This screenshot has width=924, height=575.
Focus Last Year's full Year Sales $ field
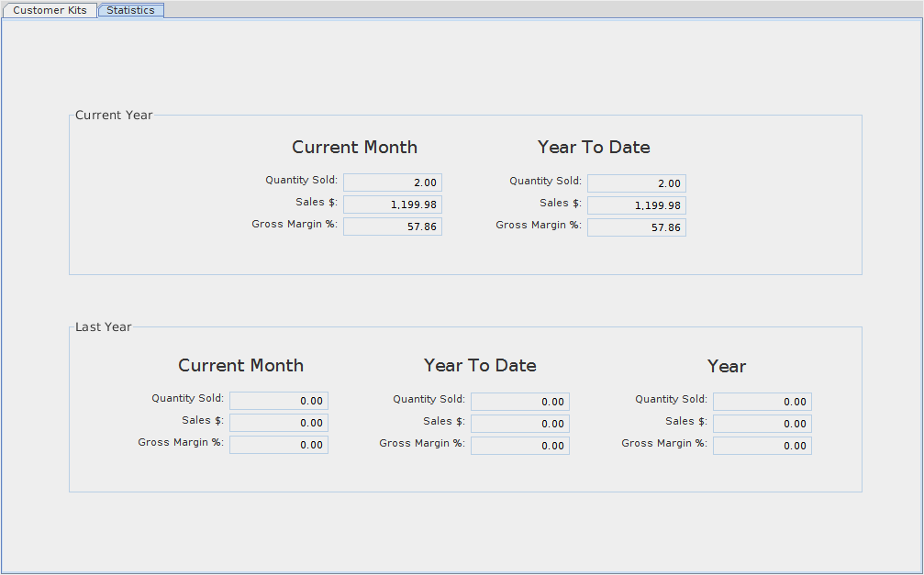pos(762,424)
